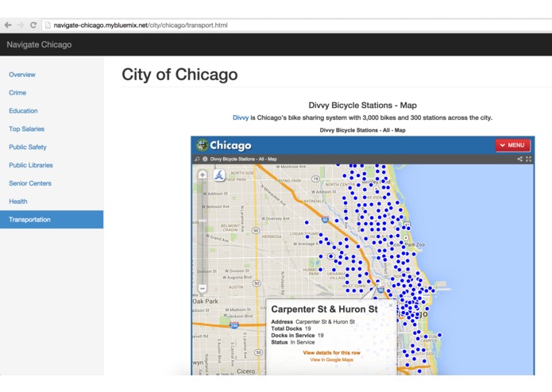Screen dimensions: 552x392
Task: Click the map search magnifier icon
Action: click(x=197, y=159)
